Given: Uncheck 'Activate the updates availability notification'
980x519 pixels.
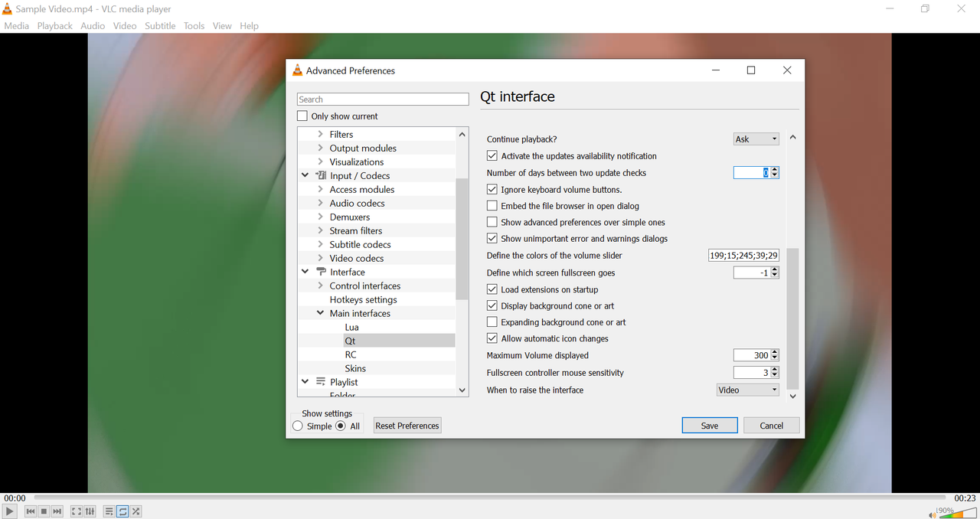Looking at the screenshot, I should click(492, 155).
